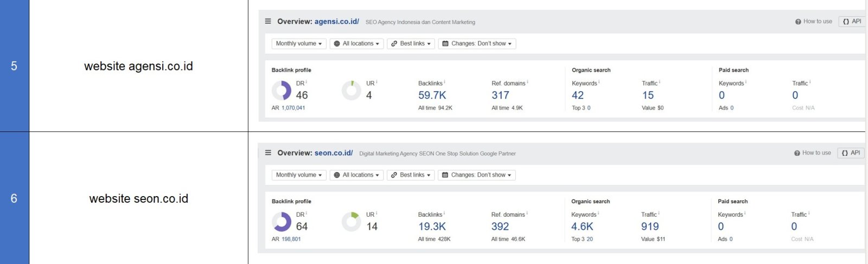
Task: Expand Best links dropdown for seon.co.id
Action: 411,175
